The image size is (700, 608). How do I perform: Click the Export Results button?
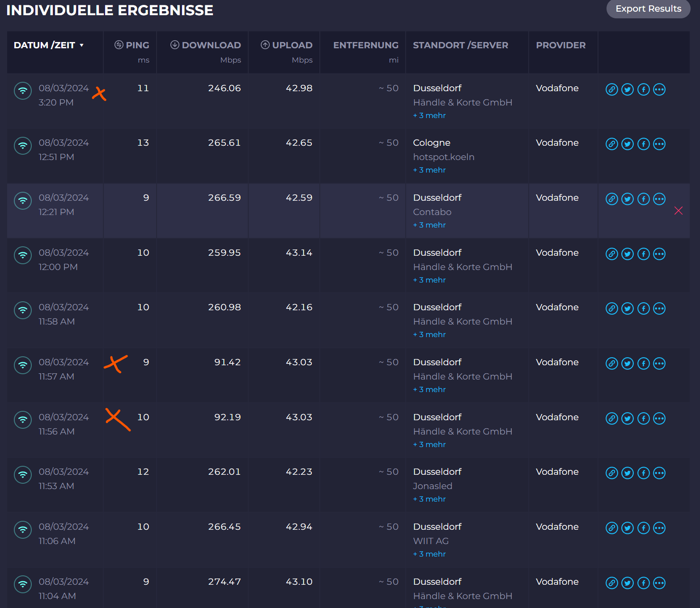pyautogui.click(x=648, y=9)
